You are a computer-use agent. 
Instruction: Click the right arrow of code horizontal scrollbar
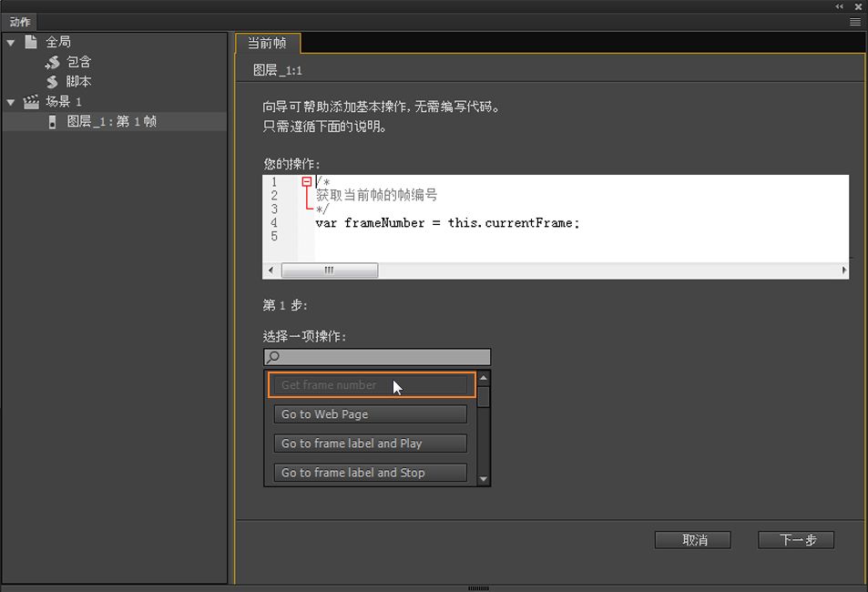click(x=843, y=270)
